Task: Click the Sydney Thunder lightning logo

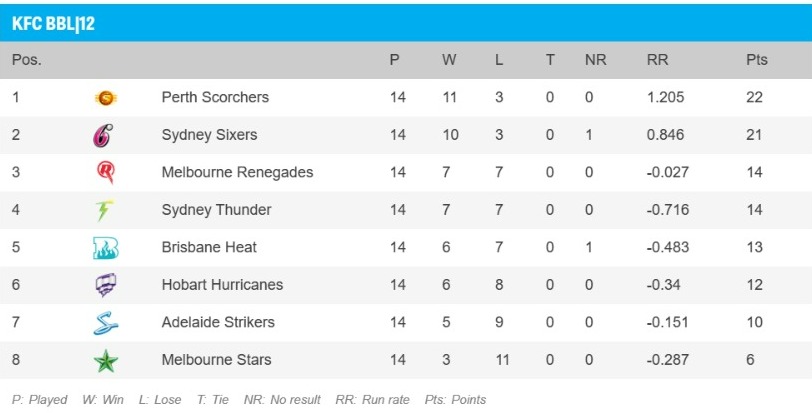Action: [x=104, y=210]
